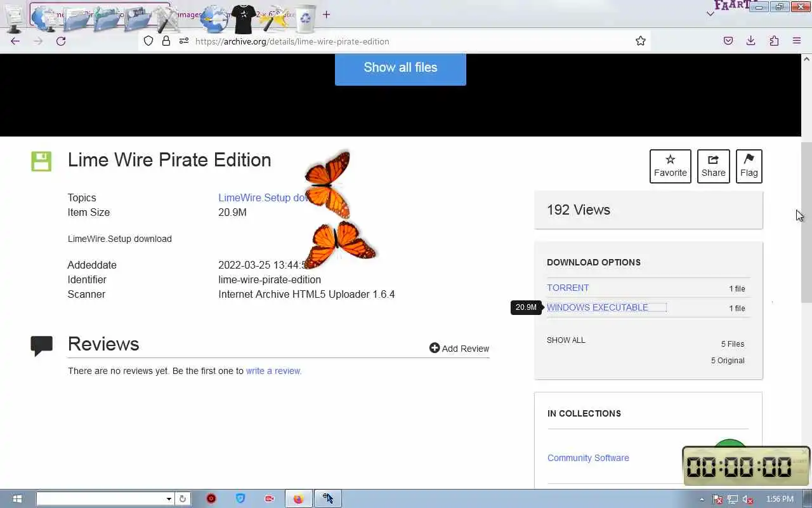This screenshot has height=508, width=812.
Task: Open the list all tabs chevron
Action: coord(710,14)
